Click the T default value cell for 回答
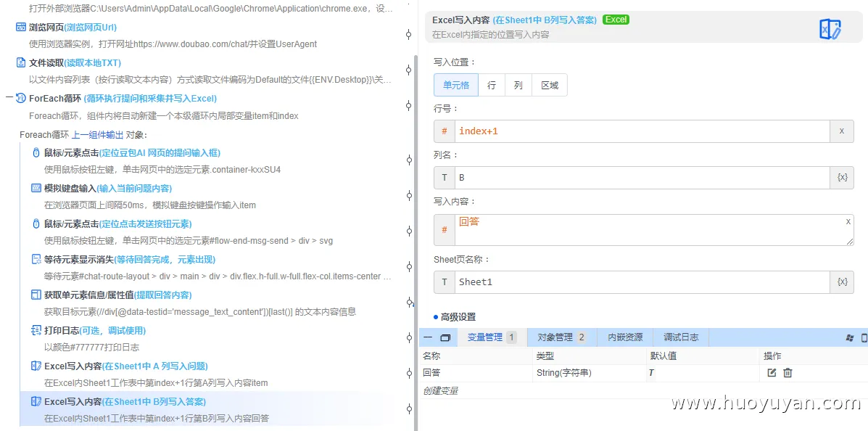868x431 pixels. pos(703,373)
